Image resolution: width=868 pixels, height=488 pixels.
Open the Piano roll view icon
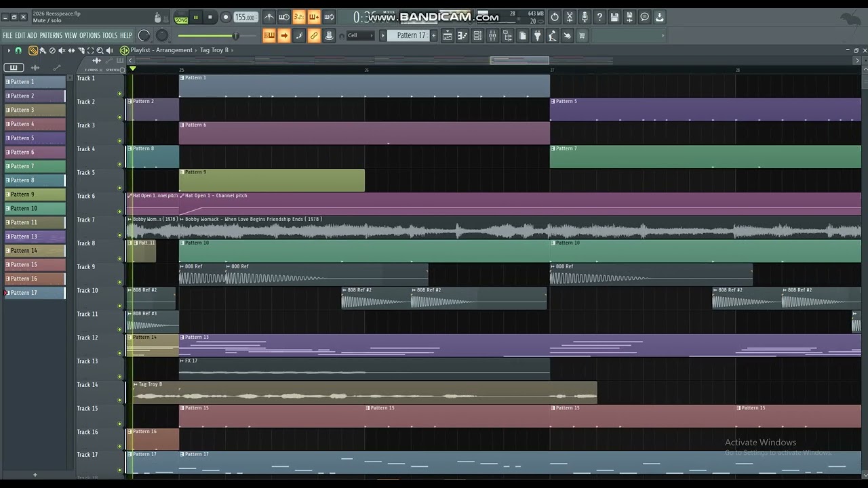coord(462,35)
